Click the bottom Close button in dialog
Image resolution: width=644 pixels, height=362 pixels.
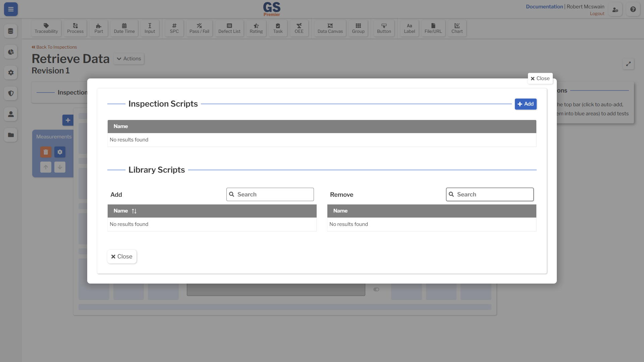coord(122,256)
